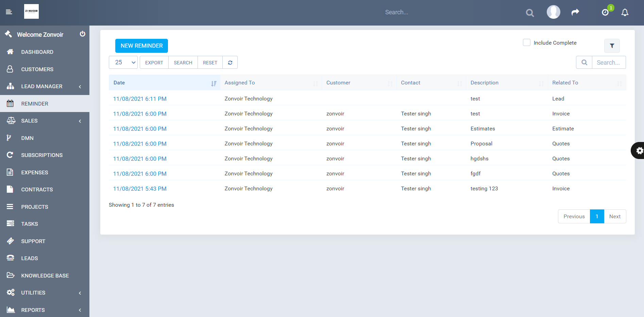Click the logout power icon
This screenshot has width=644, height=317.
tap(82, 34)
